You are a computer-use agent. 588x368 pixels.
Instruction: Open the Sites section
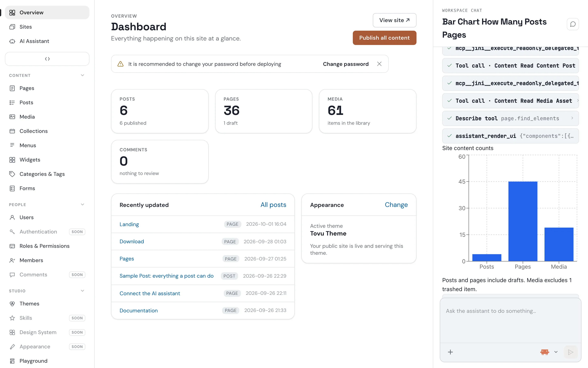(47, 27)
